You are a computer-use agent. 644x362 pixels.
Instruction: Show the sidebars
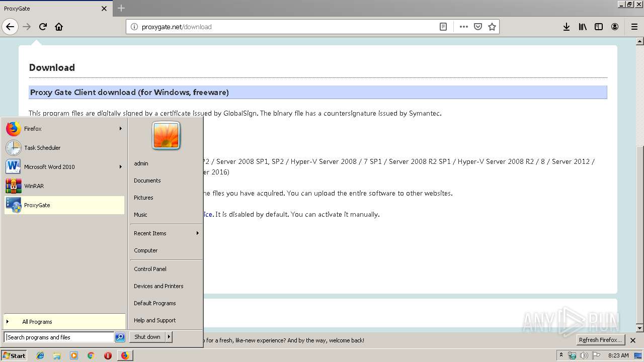click(x=599, y=27)
